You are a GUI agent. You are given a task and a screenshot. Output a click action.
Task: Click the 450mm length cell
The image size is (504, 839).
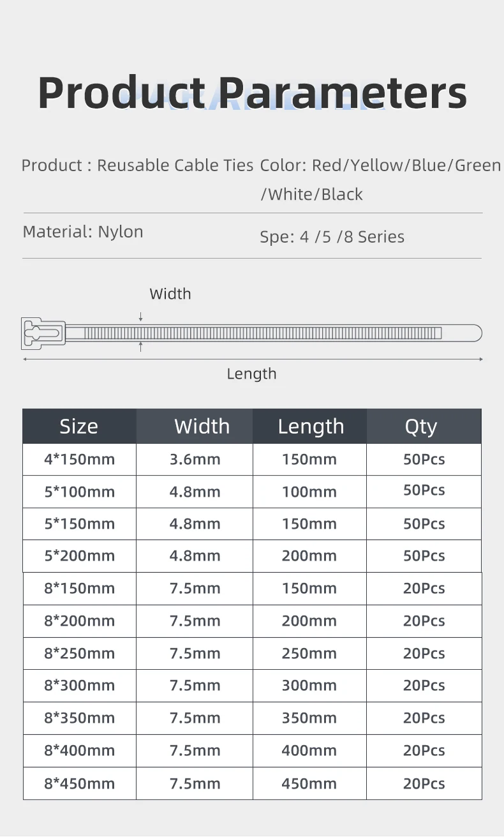[x=310, y=783]
